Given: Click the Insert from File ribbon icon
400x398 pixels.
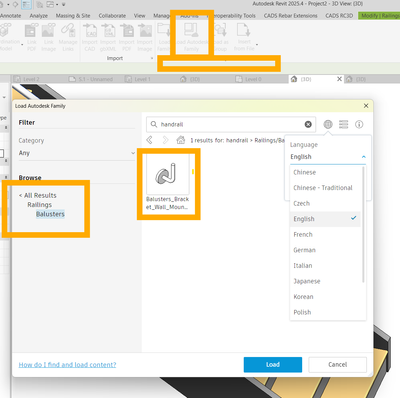Looking at the screenshot, I should click(244, 37).
